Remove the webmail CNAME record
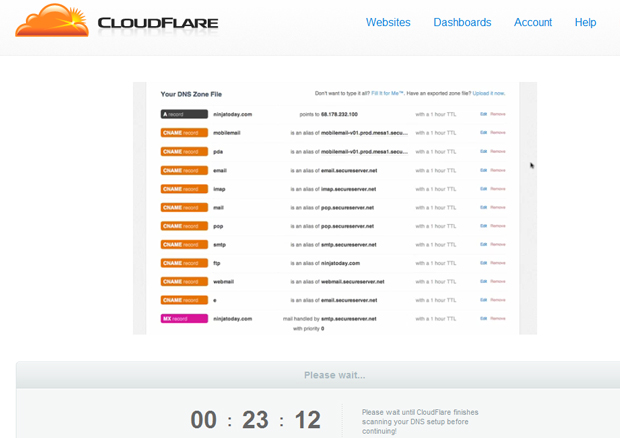Viewport: 620px width, 438px height. (x=498, y=281)
